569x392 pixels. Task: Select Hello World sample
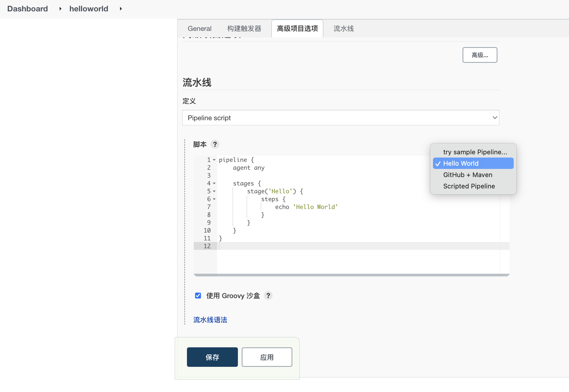click(473, 164)
